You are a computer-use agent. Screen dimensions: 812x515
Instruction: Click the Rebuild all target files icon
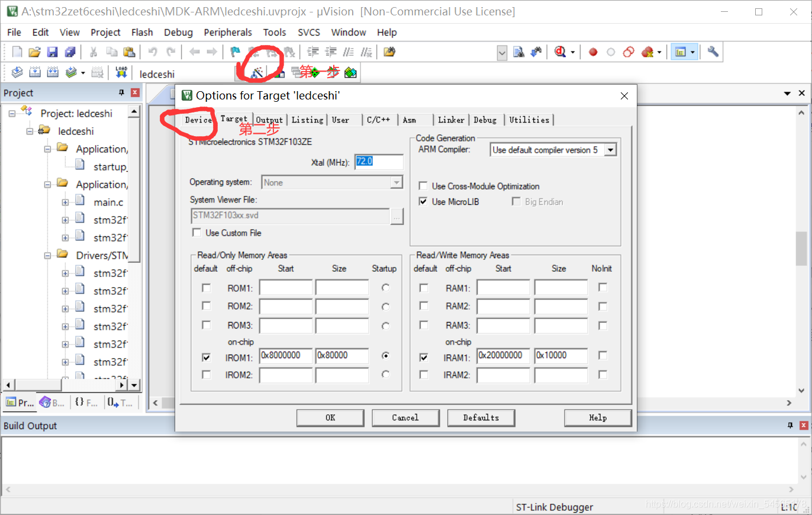[53, 73]
